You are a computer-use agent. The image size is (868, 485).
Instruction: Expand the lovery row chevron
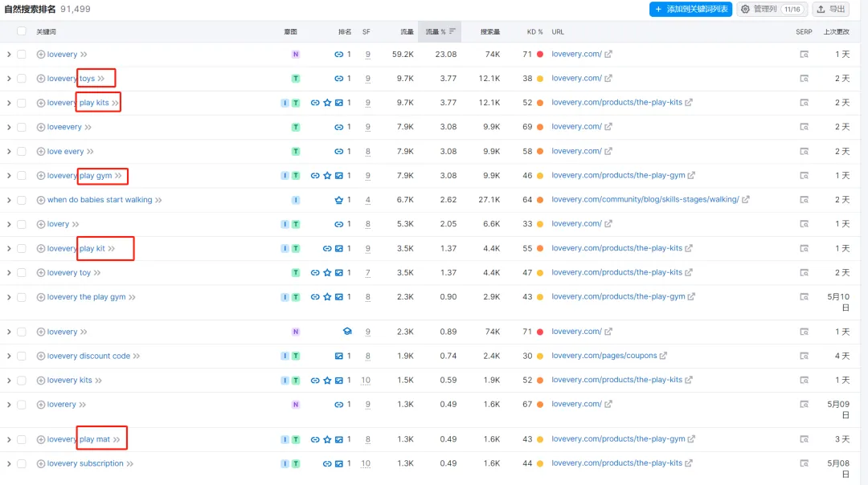pyautogui.click(x=9, y=224)
